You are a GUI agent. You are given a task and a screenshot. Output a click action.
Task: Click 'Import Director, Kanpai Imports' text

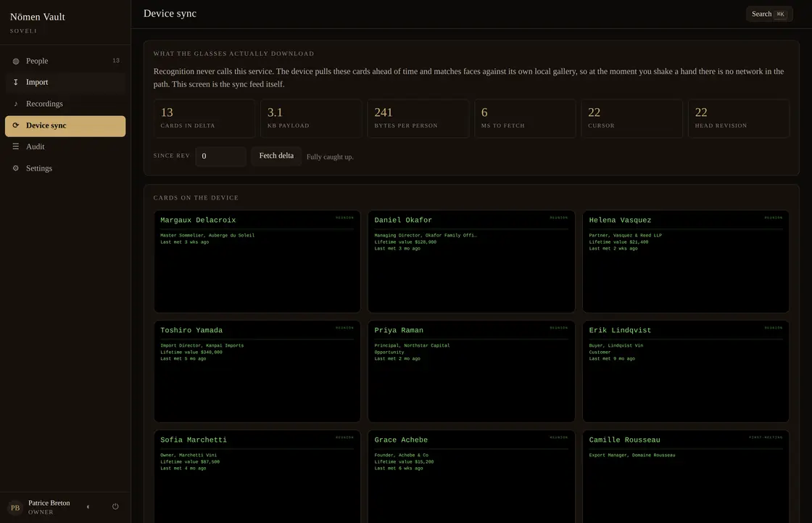tap(202, 346)
